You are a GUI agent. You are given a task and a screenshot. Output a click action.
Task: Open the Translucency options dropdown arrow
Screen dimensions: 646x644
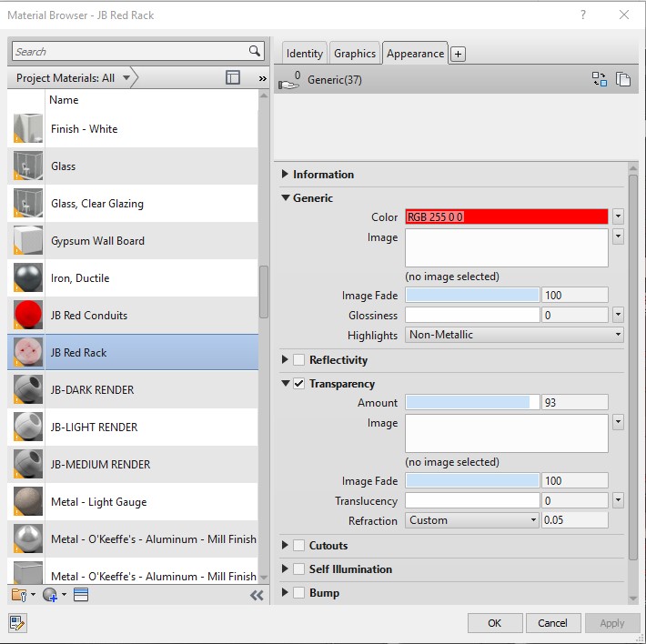(618, 500)
